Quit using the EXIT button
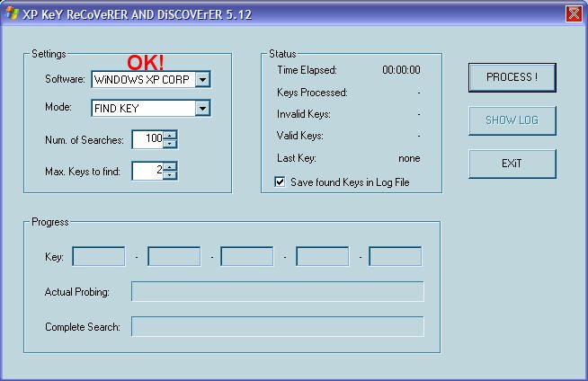Image resolution: width=588 pixels, height=381 pixels. pyautogui.click(x=512, y=164)
